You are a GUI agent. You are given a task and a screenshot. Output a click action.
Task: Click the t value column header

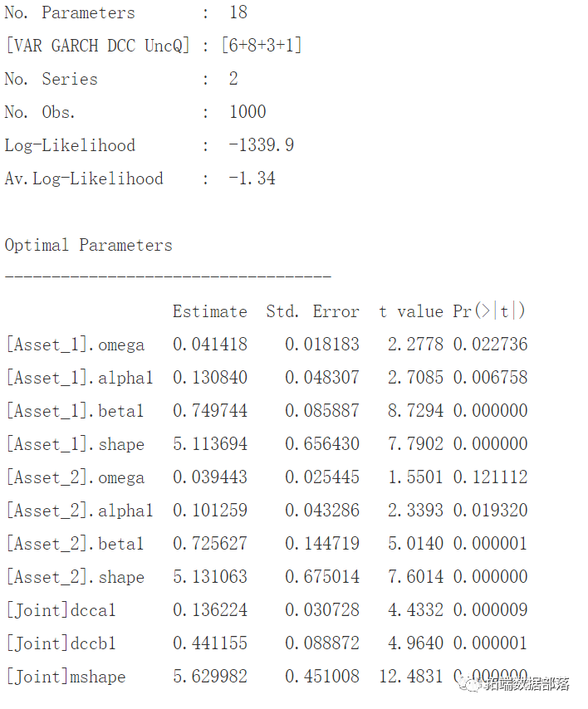(410, 311)
